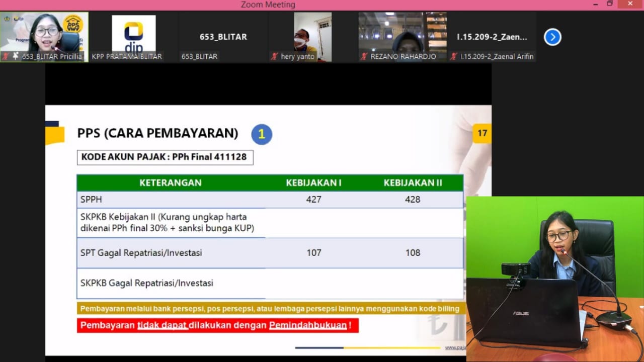Click the yellow slide number 17 badge
Screen dimensions: 644x362
[482, 133]
